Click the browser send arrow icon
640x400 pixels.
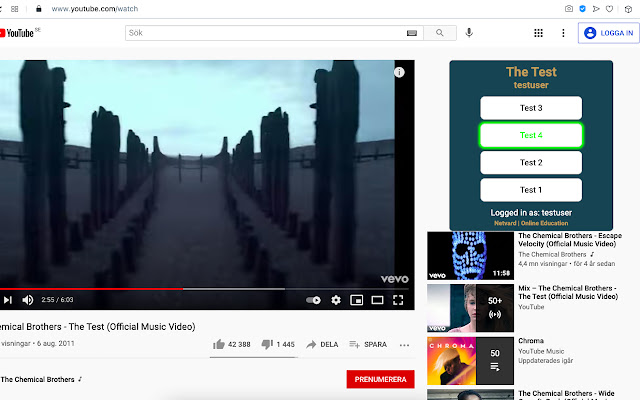click(596, 9)
